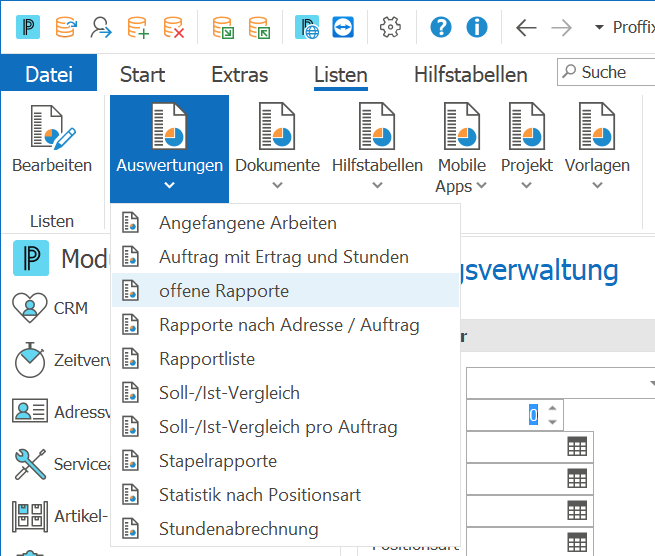Screen dimensions: 655x556
Task: Open the second table picker icon
Action: point(577,478)
